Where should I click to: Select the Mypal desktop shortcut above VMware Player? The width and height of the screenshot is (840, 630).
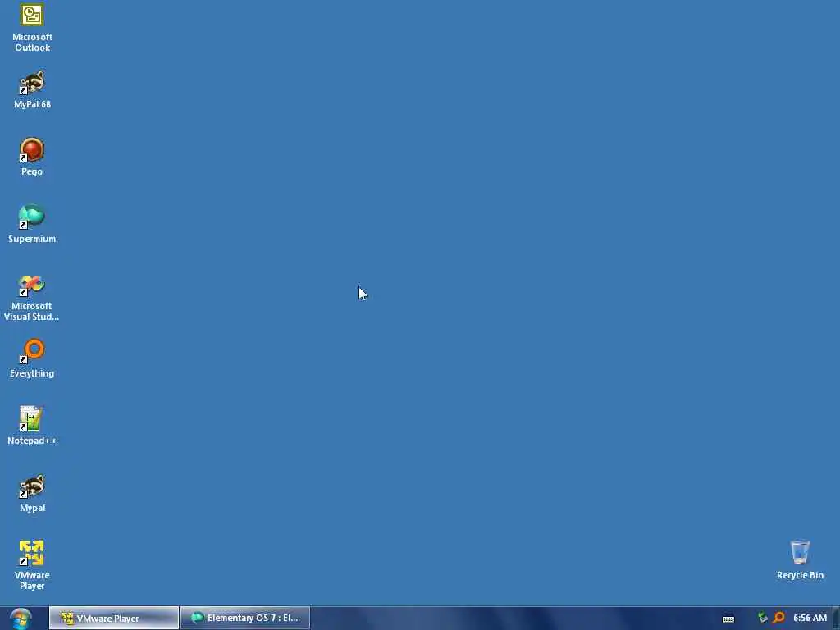[x=32, y=493]
